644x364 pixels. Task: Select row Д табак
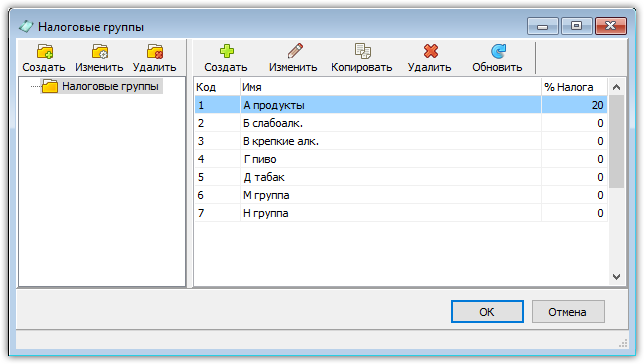(x=401, y=177)
